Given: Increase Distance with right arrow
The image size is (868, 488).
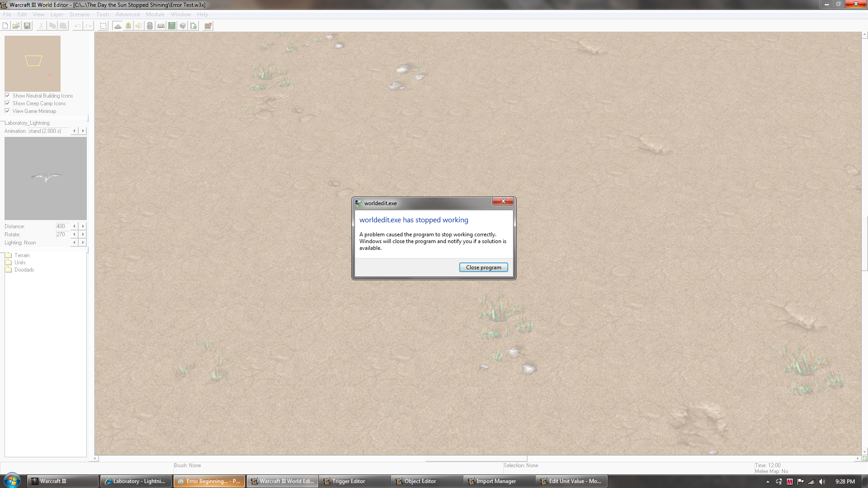Looking at the screenshot, I should click(x=83, y=226).
